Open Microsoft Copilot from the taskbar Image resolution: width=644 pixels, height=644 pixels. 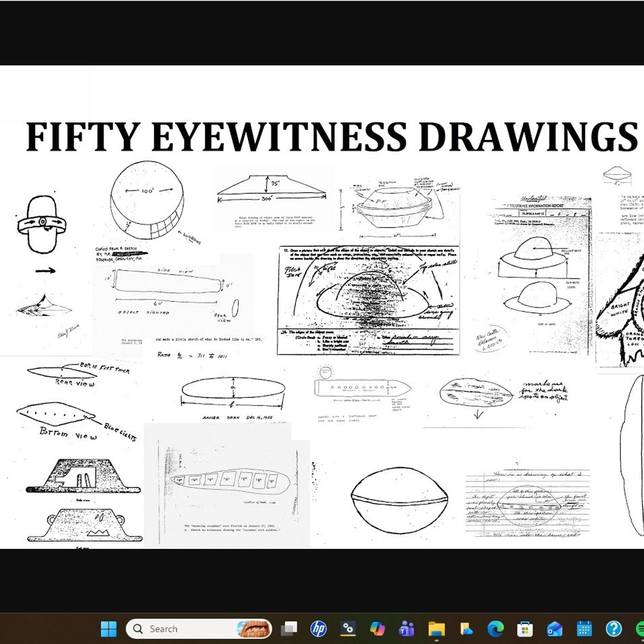(377, 628)
